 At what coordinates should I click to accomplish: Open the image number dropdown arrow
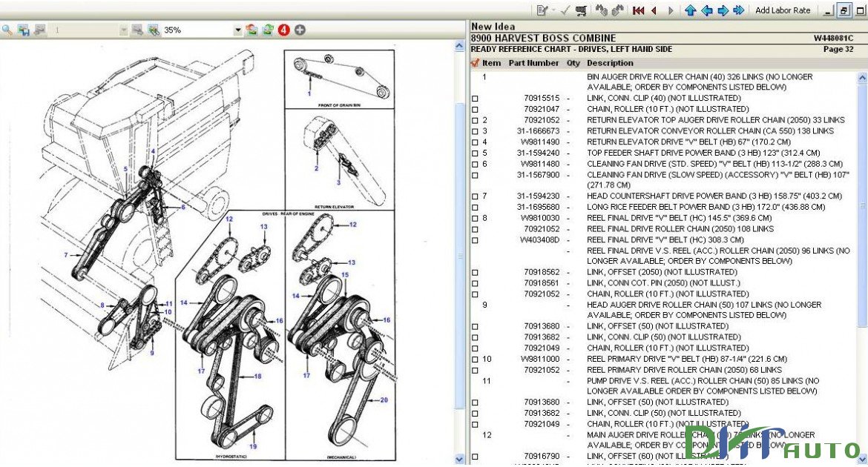[x=123, y=30]
